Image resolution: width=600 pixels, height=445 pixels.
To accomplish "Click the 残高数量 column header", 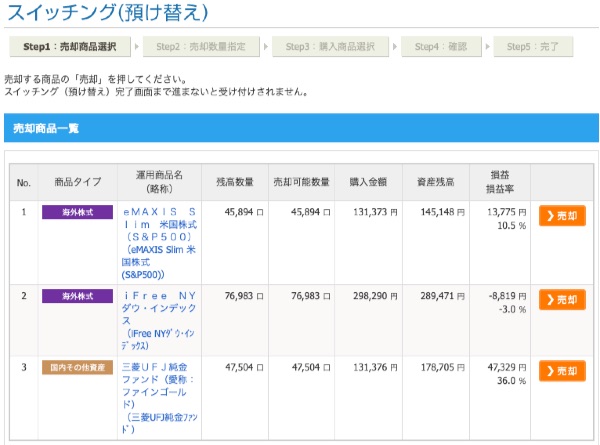I will click(x=235, y=182).
